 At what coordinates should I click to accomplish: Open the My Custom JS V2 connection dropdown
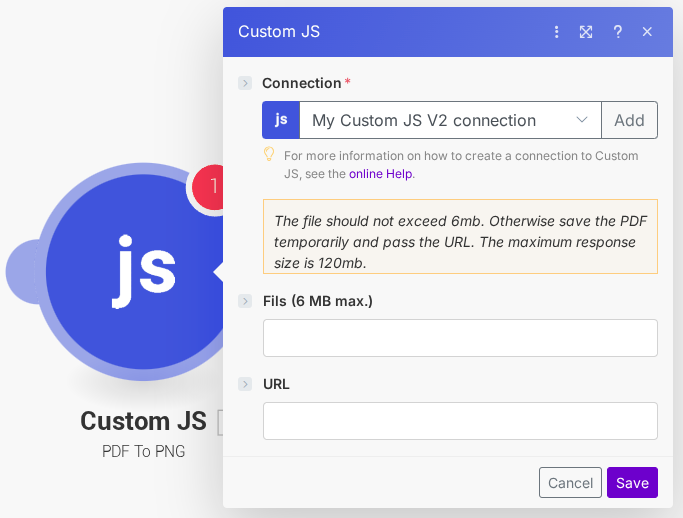coord(450,120)
